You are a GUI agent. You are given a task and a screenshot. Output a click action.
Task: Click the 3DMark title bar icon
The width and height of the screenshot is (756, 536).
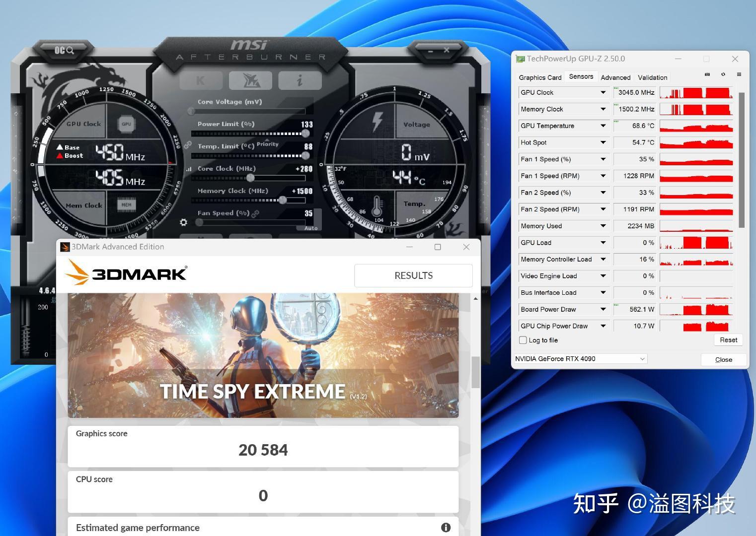65,247
